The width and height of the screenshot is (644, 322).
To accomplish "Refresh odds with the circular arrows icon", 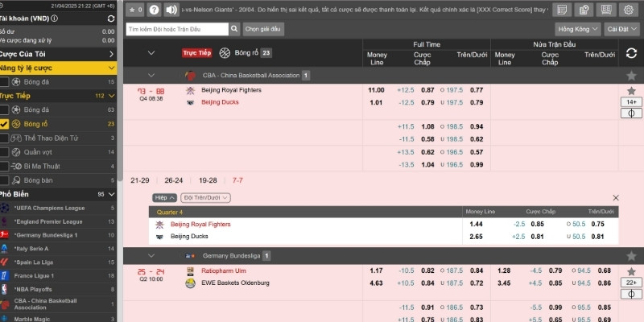I will point(631,53).
